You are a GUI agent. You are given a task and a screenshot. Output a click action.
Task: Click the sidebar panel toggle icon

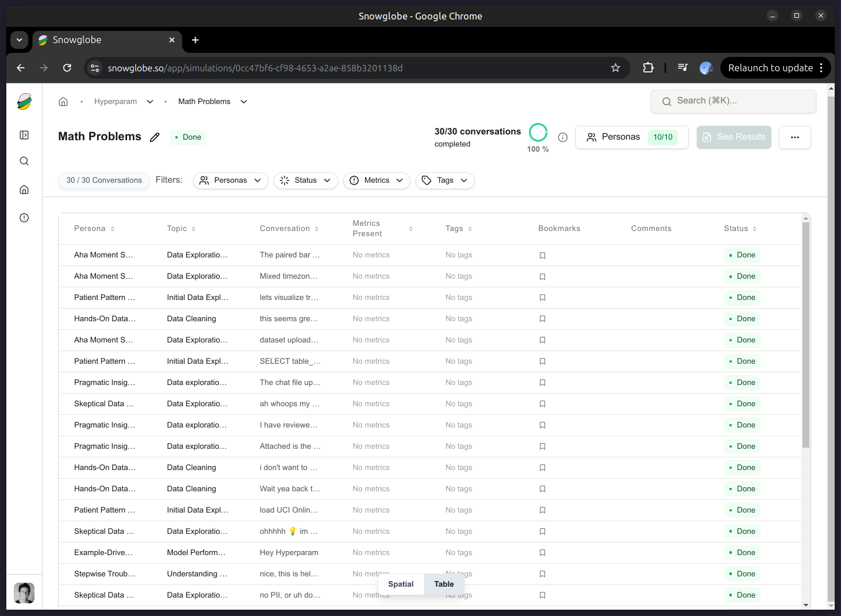24,135
